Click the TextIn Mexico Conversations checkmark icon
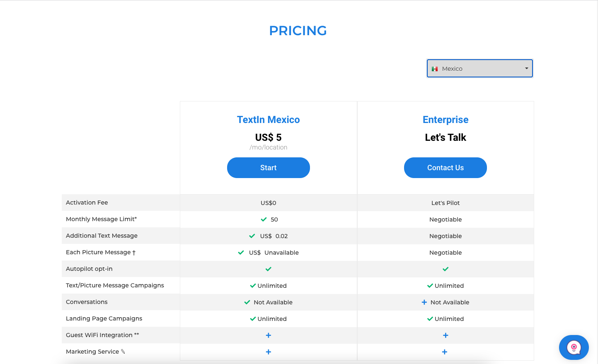Image resolution: width=598 pixels, height=364 pixels. 247,302
